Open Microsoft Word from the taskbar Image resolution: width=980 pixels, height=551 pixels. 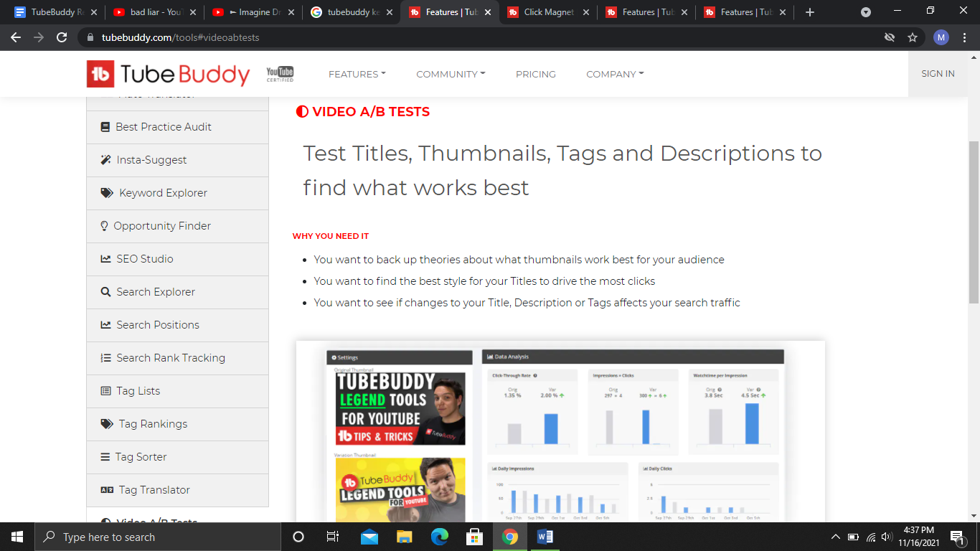[545, 537]
